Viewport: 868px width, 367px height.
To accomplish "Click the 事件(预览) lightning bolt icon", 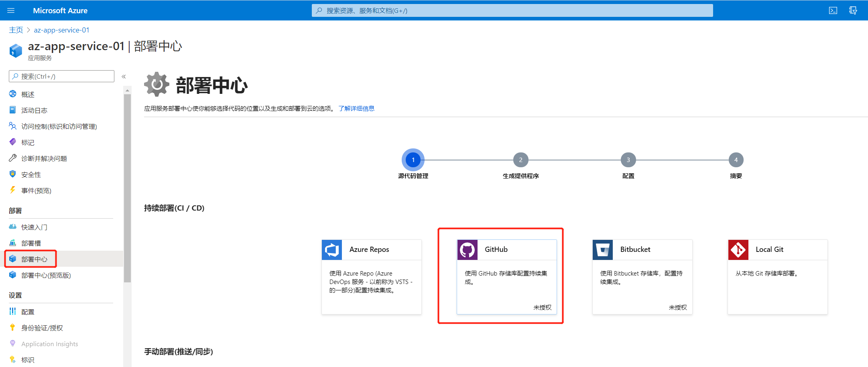I will 13,190.
